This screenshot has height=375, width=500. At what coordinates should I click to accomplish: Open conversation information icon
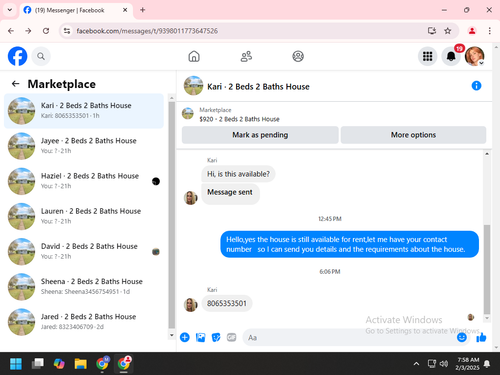476,86
